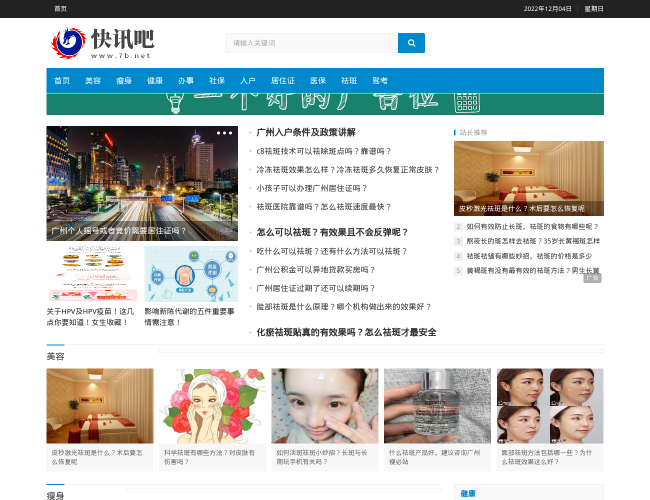
Task: Click the carousel dots on Guangzhou image
Action: 225,133
